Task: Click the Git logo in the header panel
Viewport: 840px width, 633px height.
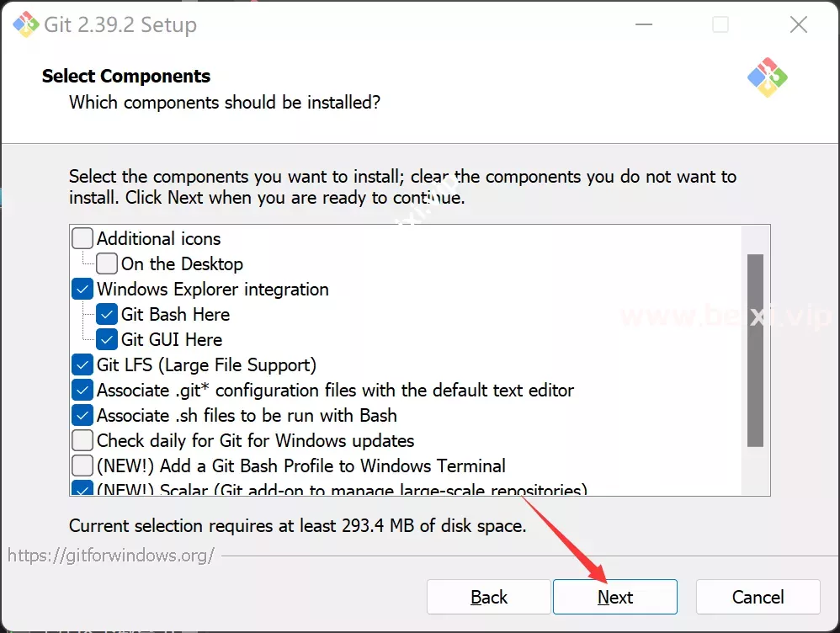Action: coord(767,77)
